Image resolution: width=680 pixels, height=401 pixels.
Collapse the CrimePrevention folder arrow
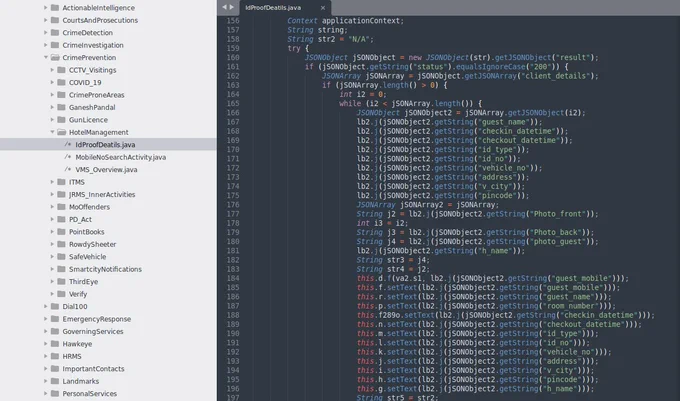[x=46, y=57]
